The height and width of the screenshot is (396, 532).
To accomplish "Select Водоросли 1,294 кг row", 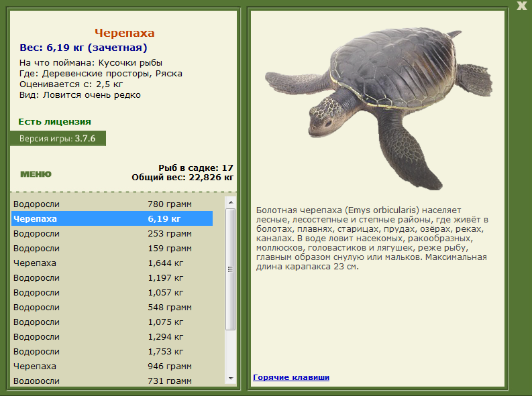I will [112, 337].
